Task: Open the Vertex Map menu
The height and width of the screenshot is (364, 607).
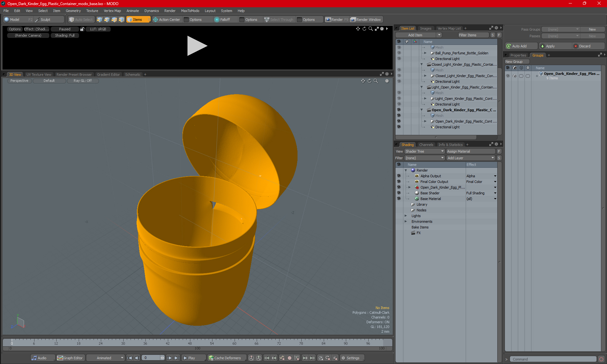Action: tap(112, 11)
